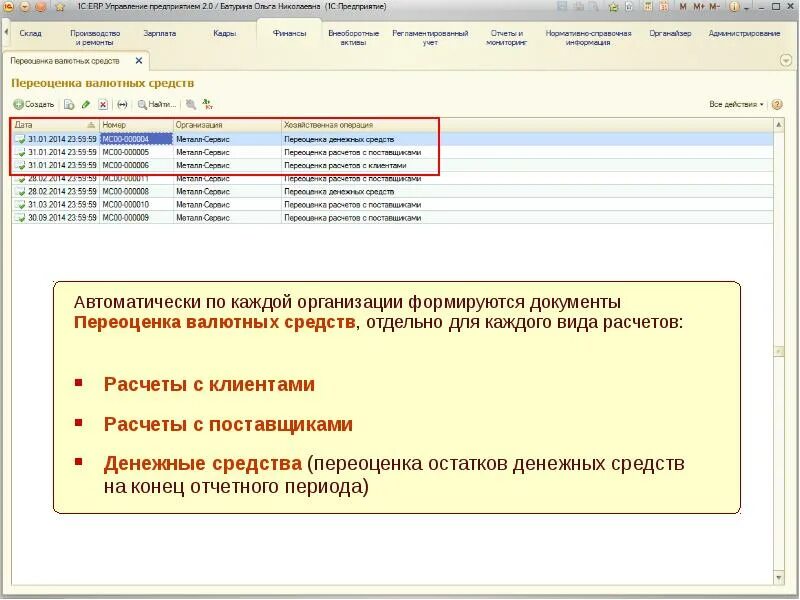The width and height of the screenshot is (800, 600).
Task: Switch to the Финансы section
Action: (289, 33)
